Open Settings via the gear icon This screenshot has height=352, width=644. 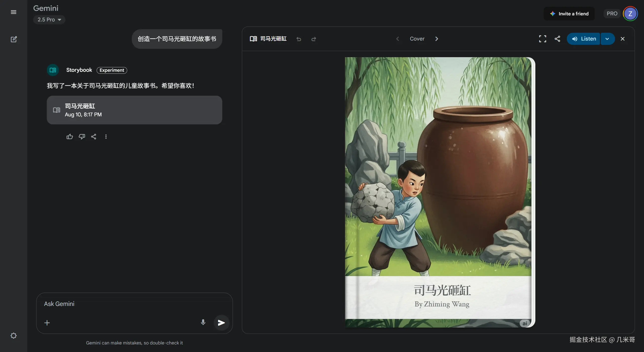14,335
